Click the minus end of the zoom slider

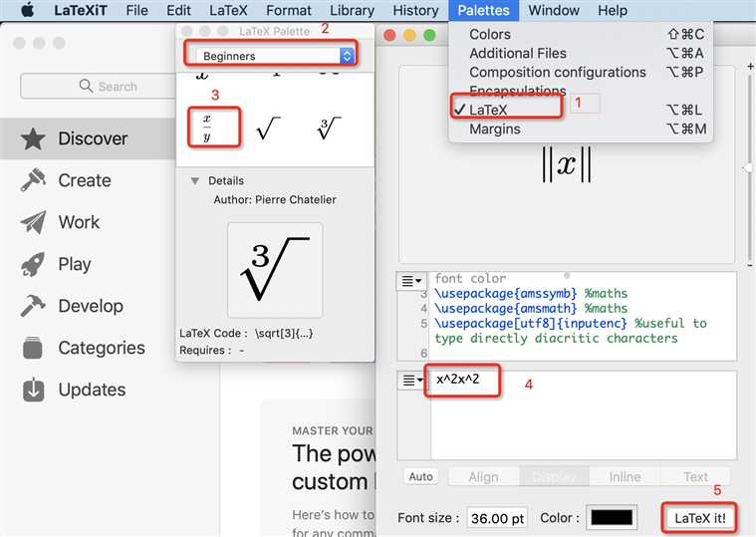pyautogui.click(x=750, y=266)
